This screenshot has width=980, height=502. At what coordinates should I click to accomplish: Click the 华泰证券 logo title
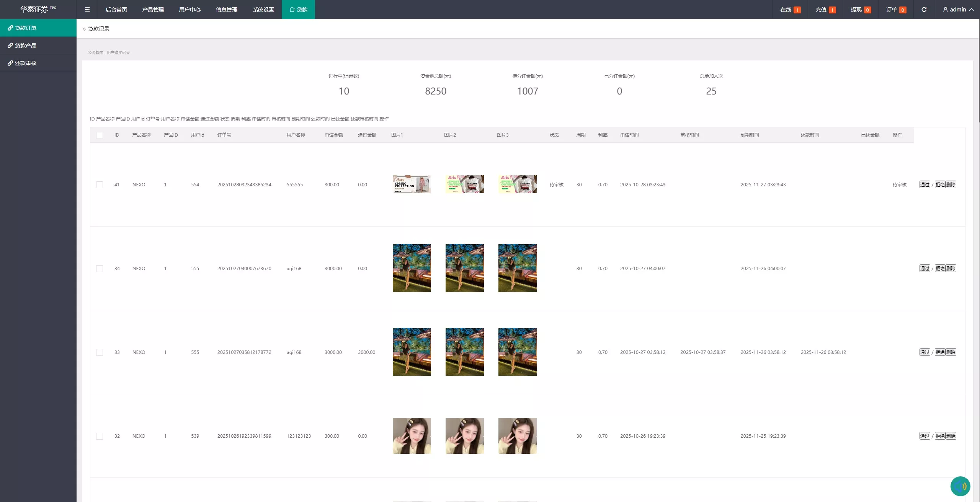click(38, 10)
